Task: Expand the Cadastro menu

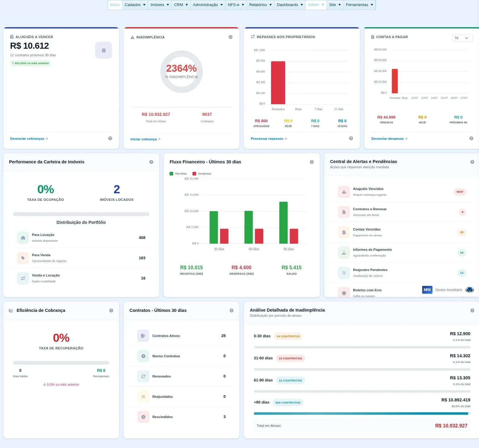Action: tap(135, 5)
